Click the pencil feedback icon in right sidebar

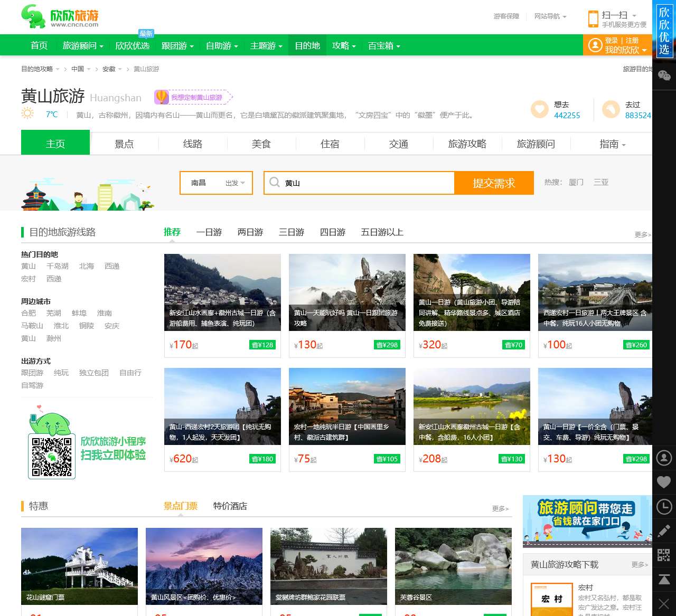664,531
